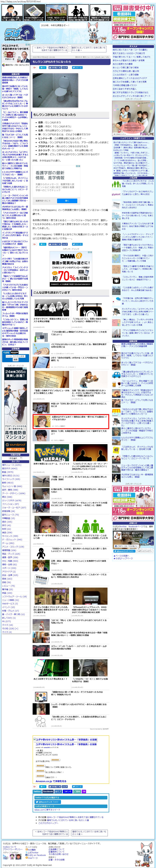Open the サイエンス (399) category
Viewport: 156px width, 868px height.
click(10, 536)
